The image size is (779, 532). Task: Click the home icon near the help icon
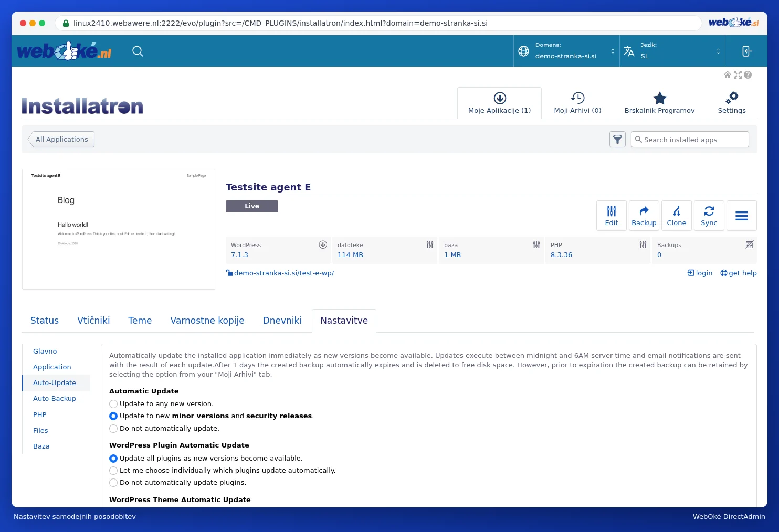coord(728,75)
